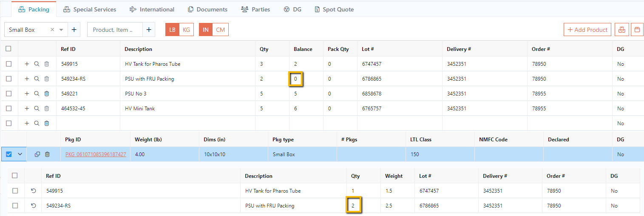The width and height of the screenshot is (644, 216).
Task: Collapse the package row with chevron
Action: (20, 154)
